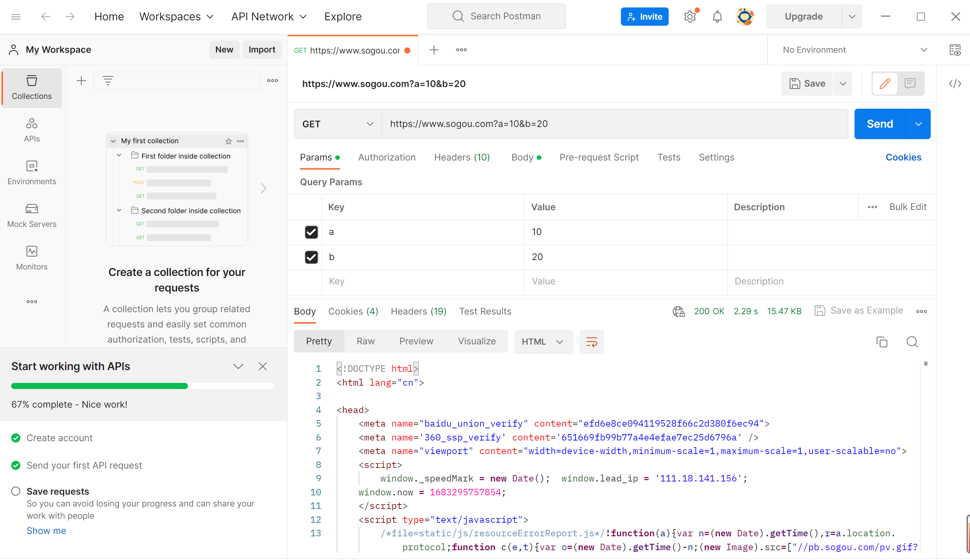The height and width of the screenshot is (560, 970).
Task: Open the user avatar menu
Action: 745,17
